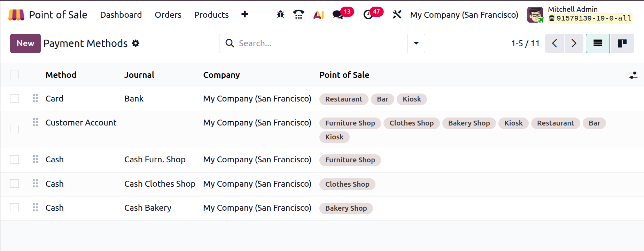
Task: Open the Orders menu
Action: tap(168, 15)
